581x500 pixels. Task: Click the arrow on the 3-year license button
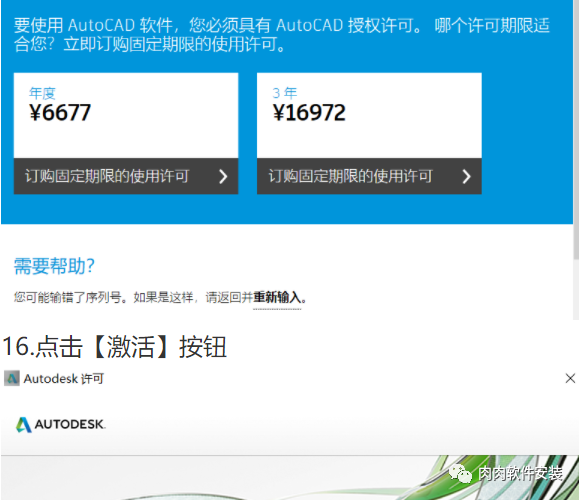point(467,176)
